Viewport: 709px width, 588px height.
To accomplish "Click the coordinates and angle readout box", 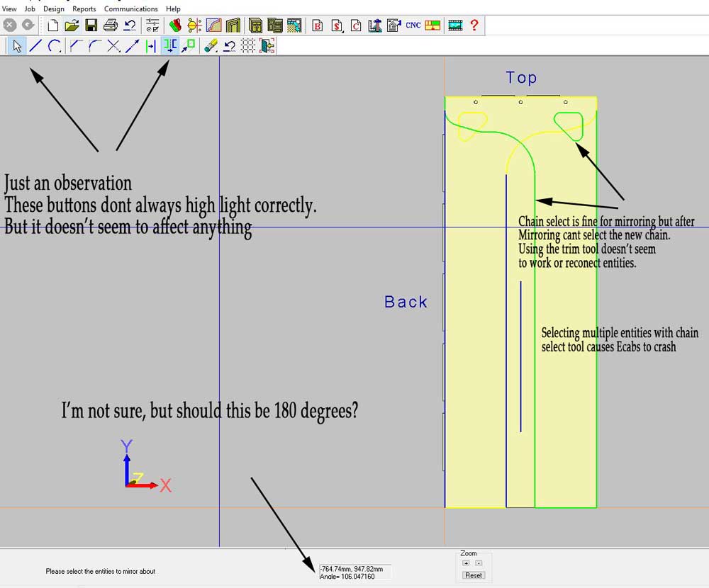I will pos(354,572).
